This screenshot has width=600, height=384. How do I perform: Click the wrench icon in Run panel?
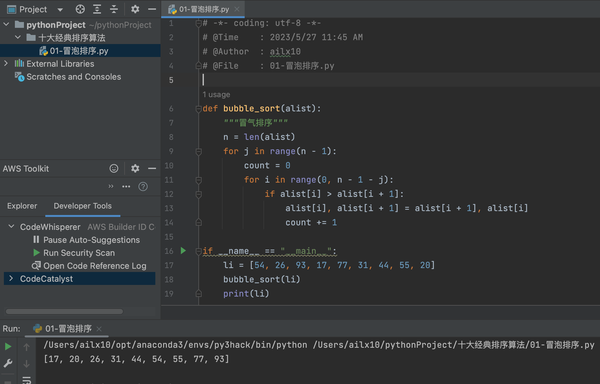click(8, 363)
